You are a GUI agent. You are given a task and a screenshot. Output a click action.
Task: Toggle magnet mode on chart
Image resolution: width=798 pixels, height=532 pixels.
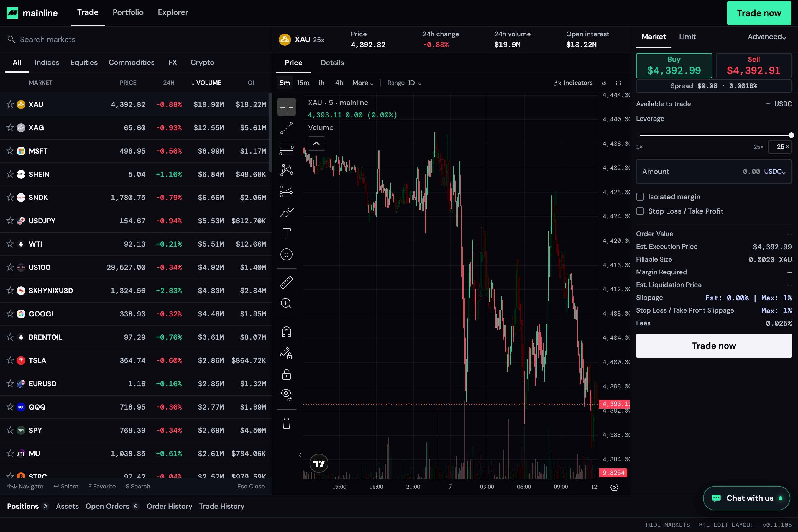286,332
